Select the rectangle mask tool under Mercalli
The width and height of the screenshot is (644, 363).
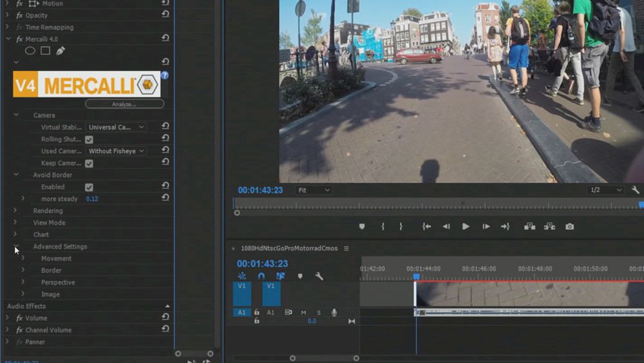coord(45,51)
